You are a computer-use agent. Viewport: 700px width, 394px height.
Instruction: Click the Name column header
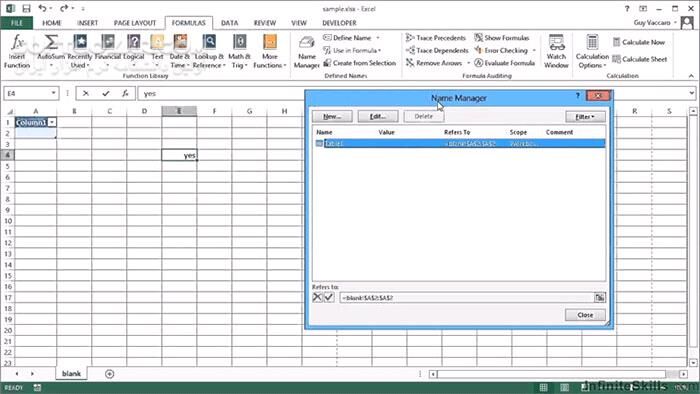[x=324, y=132]
